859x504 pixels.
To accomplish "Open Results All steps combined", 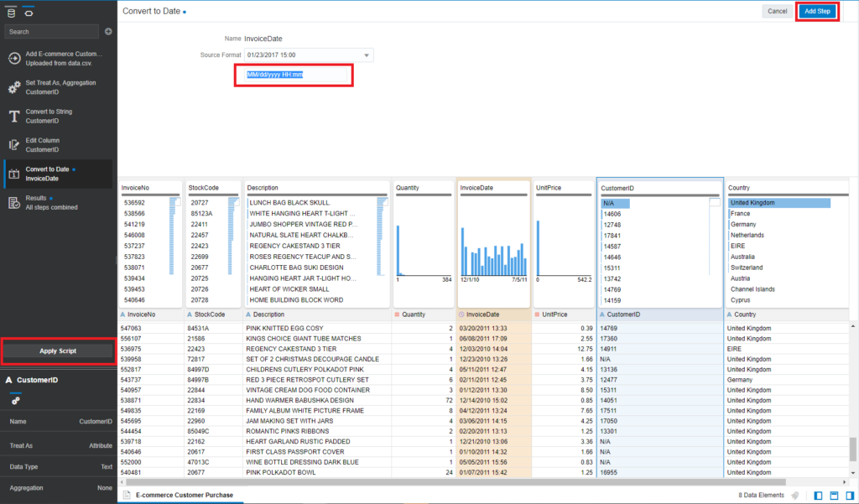I will (x=58, y=203).
